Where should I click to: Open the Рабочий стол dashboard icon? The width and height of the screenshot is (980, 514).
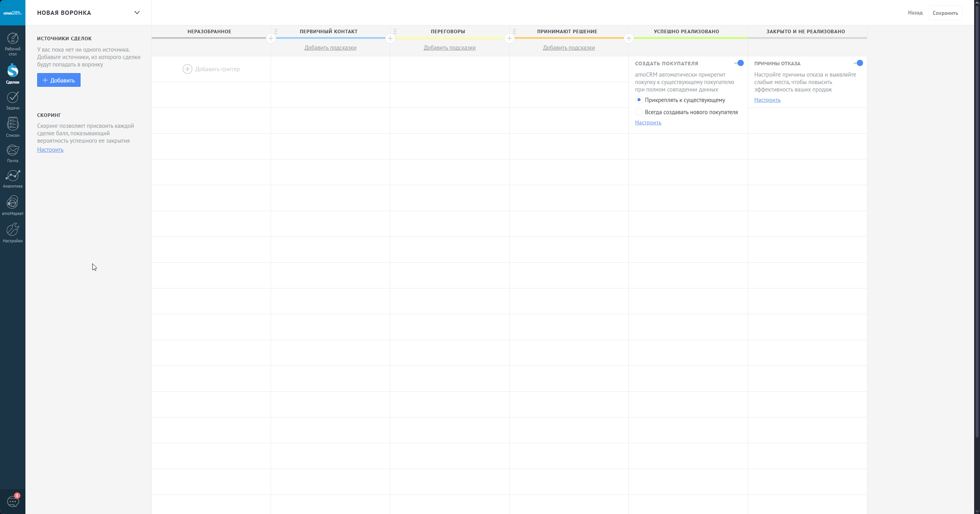(x=13, y=39)
